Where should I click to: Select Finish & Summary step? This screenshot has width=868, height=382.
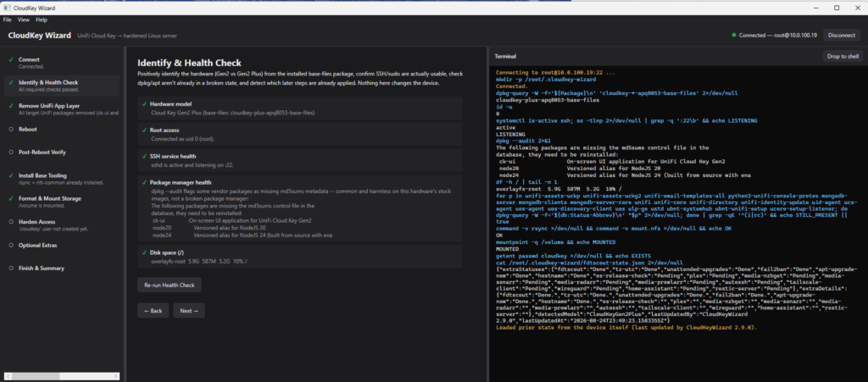click(61, 269)
